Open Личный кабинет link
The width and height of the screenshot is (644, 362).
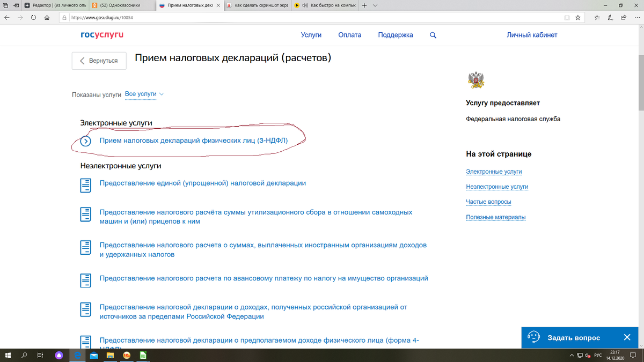[x=532, y=34]
